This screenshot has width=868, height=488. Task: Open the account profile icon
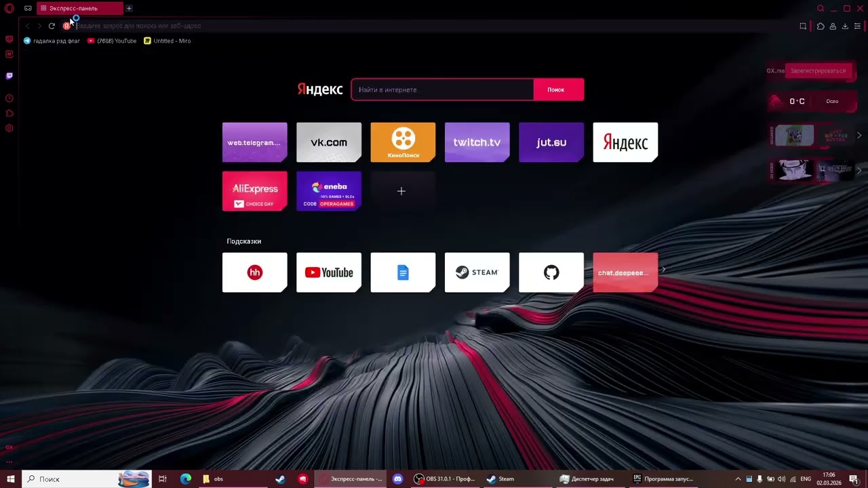coord(832,26)
